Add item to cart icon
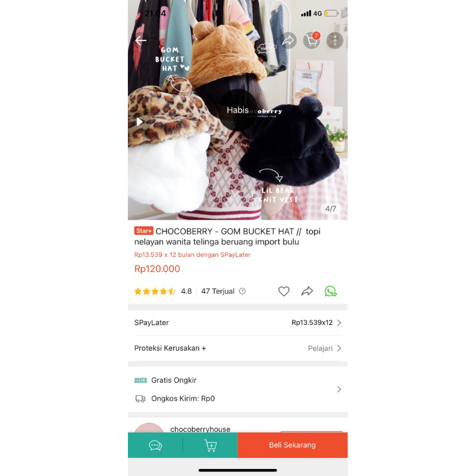The image size is (476, 476). point(211,445)
